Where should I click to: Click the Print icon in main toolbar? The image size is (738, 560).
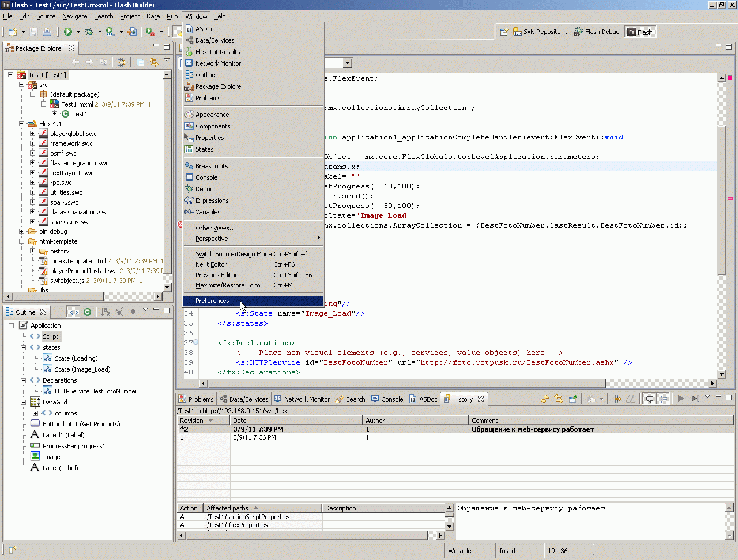47,32
